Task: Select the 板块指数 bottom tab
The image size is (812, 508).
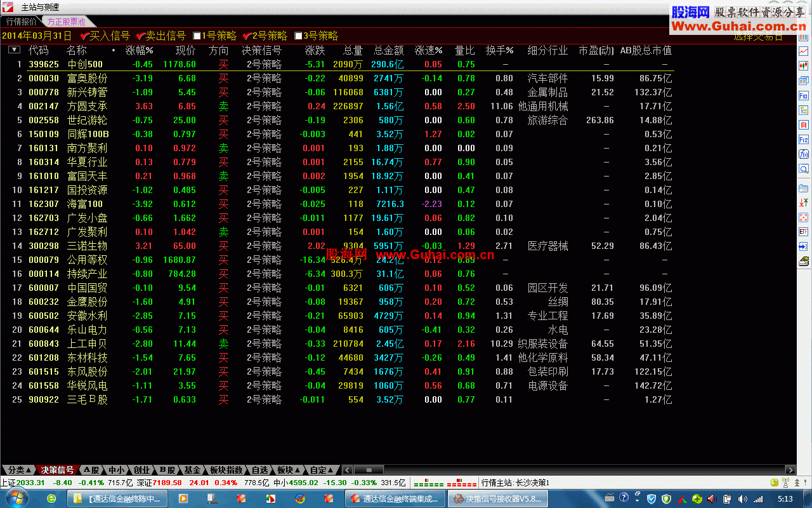Action: click(x=226, y=470)
